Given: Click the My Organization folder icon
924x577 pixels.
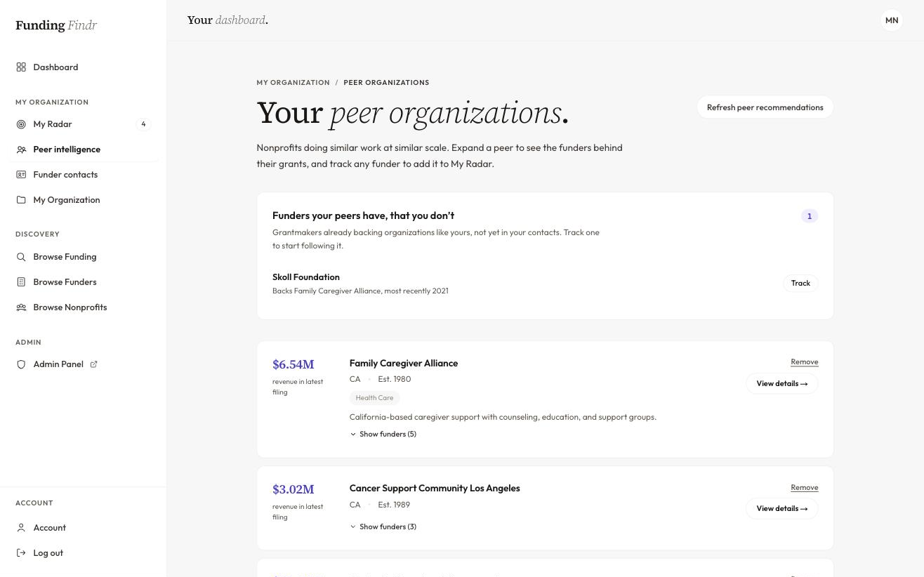Looking at the screenshot, I should (x=21, y=200).
